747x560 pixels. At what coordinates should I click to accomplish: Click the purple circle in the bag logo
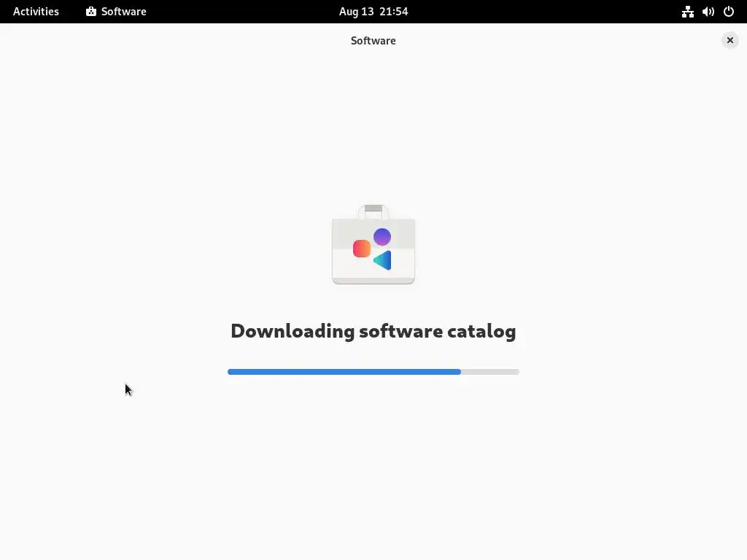[382, 237]
